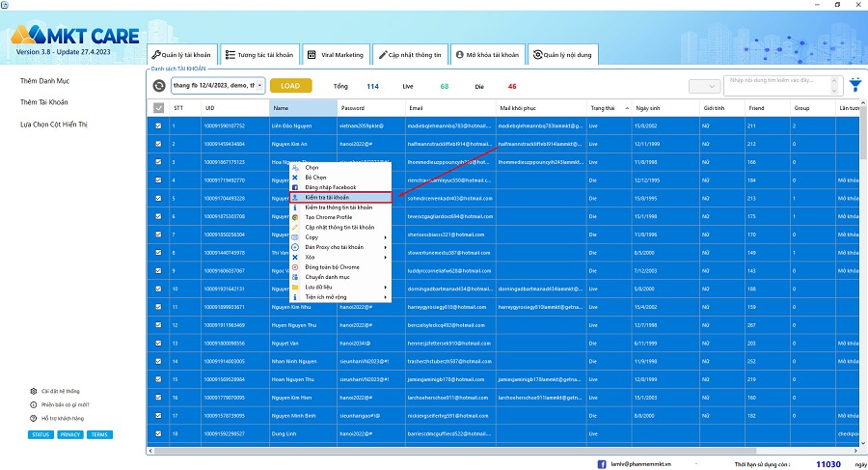Click the Chrome icon for Tạo Chrome Profile

(296, 217)
